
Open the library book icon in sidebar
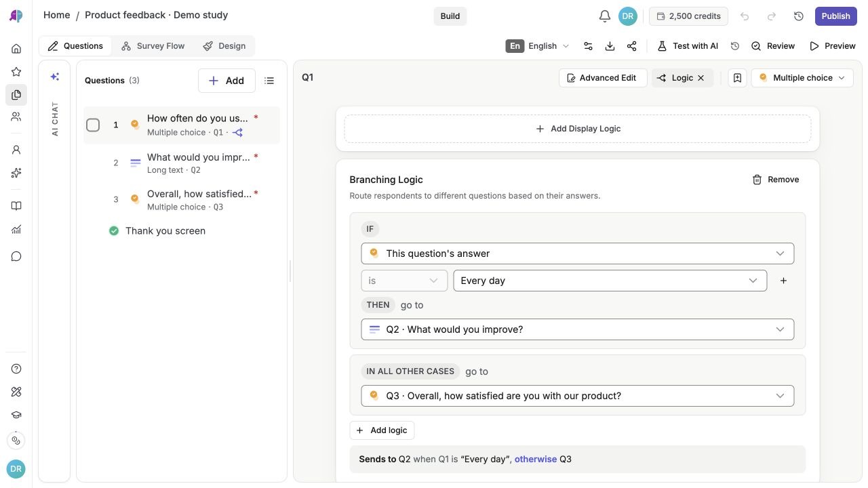(x=16, y=206)
